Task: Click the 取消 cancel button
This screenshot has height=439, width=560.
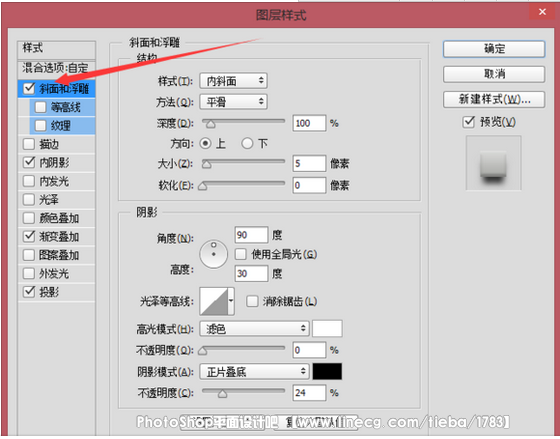Action: point(494,74)
